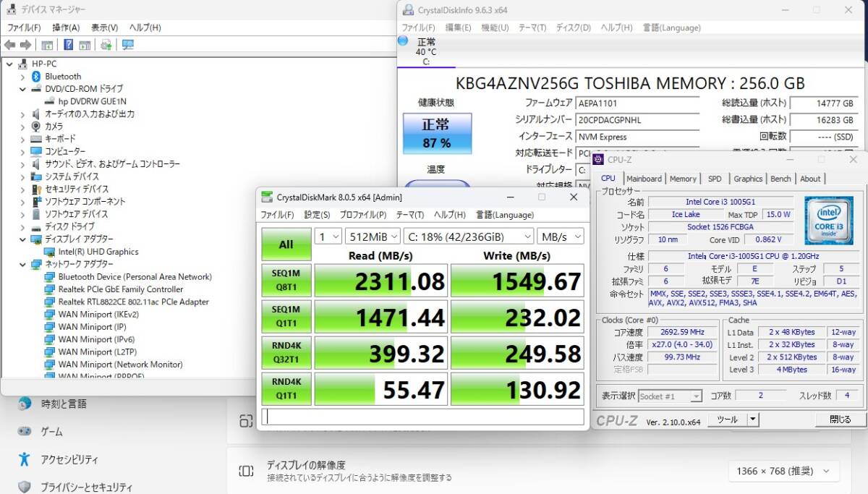Collapse the HP-PC root node
868x494 pixels.
pyautogui.click(x=9, y=64)
